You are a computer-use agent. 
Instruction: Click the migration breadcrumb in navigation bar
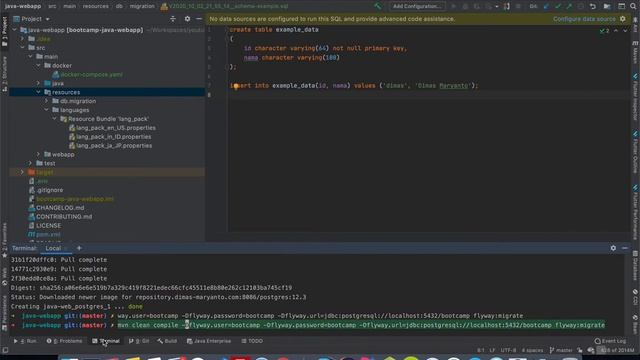click(142, 6)
